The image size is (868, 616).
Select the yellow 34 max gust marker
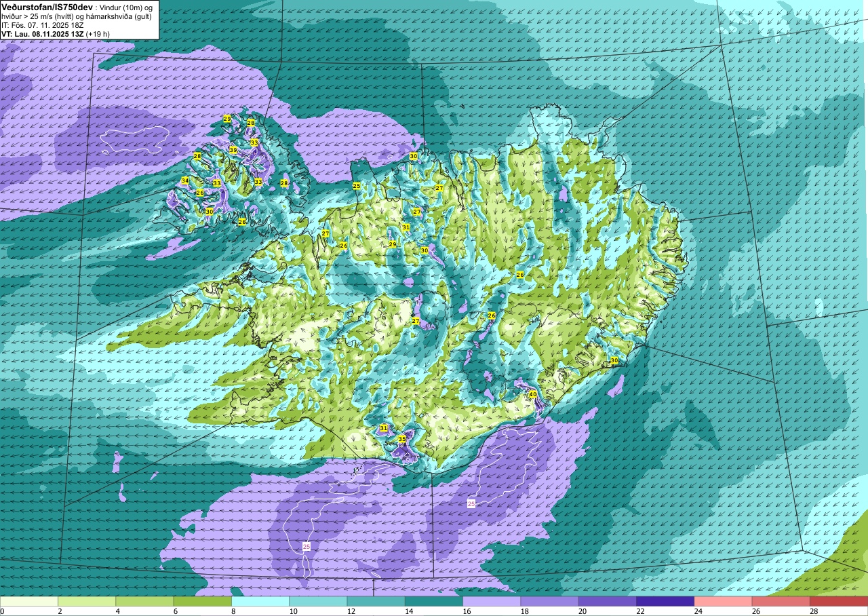[x=184, y=180]
